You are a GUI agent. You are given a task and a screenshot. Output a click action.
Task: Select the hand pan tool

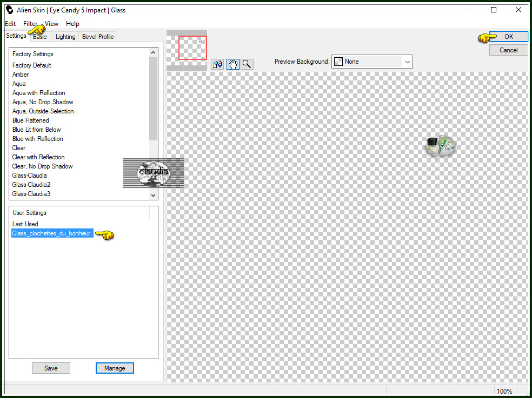coord(232,64)
